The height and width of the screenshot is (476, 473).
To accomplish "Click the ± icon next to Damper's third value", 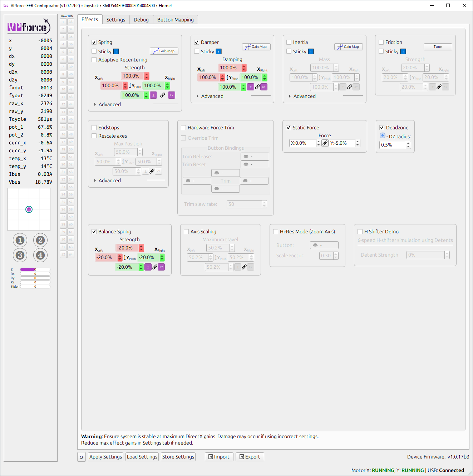I will 251,87.
